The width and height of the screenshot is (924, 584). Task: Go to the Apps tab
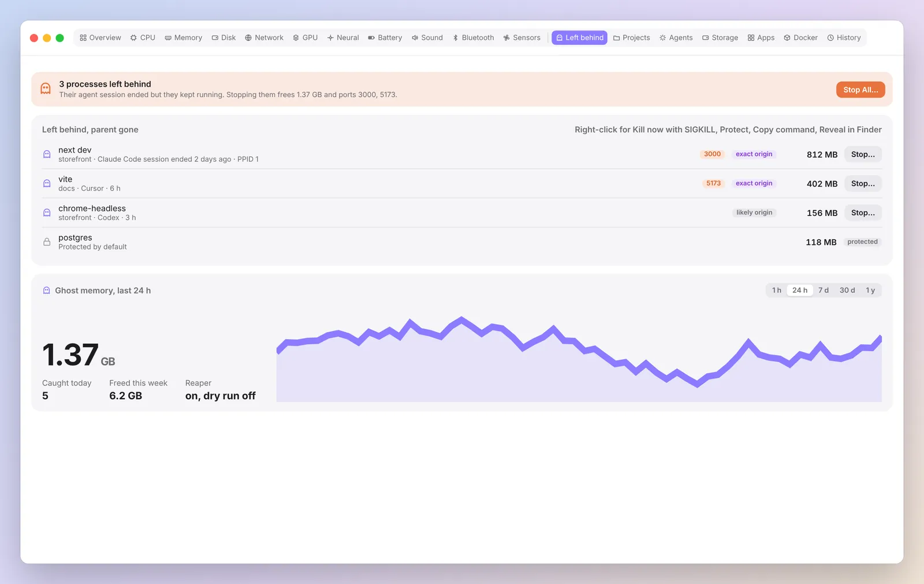761,38
